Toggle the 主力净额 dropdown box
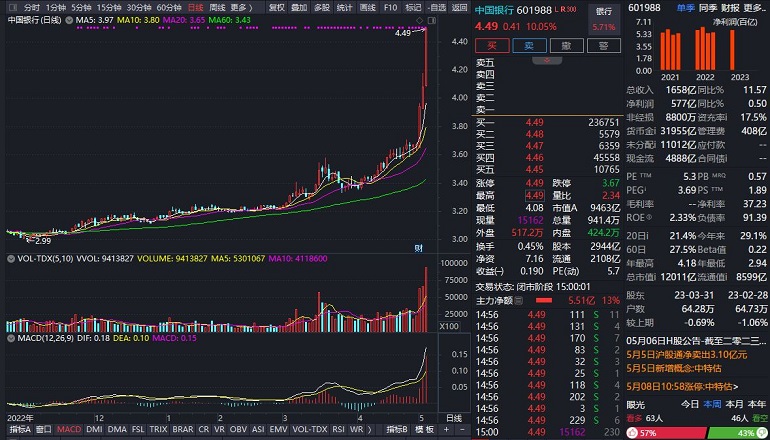The height and width of the screenshot is (440, 770). tap(519, 300)
